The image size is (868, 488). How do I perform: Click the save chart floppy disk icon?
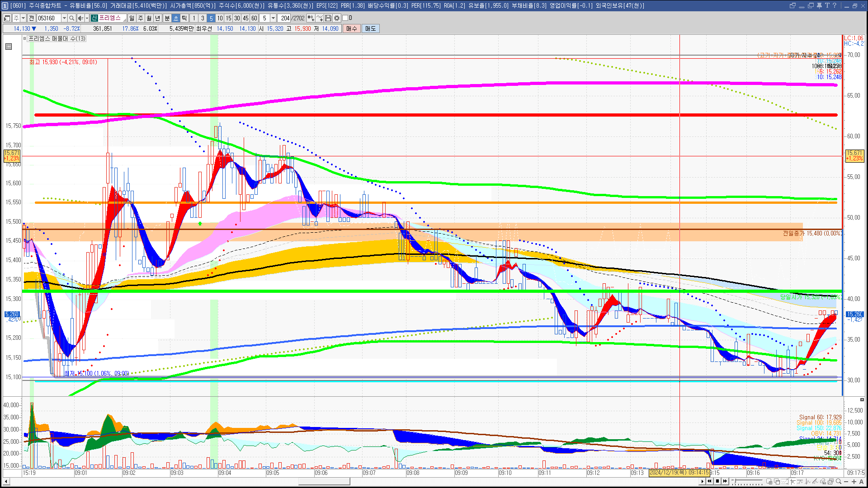[328, 18]
